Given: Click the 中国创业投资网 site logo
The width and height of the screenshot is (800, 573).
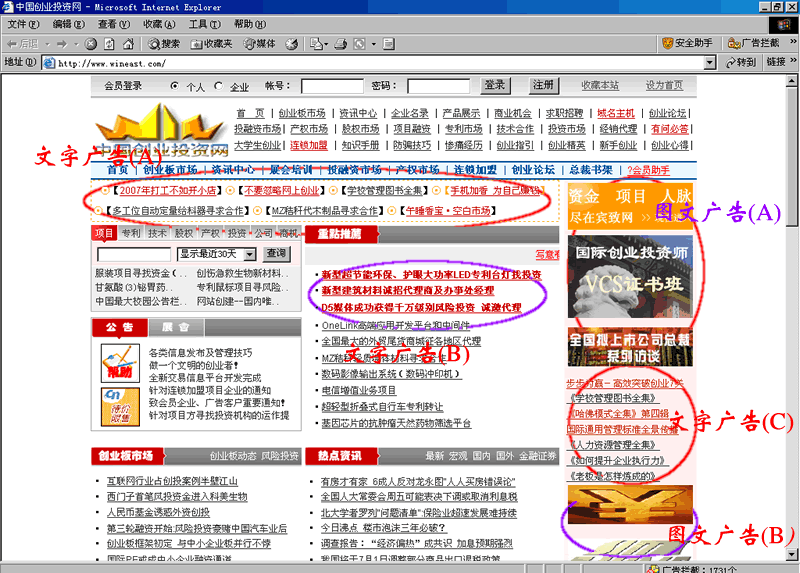Looking at the screenshot, I should point(162,131).
